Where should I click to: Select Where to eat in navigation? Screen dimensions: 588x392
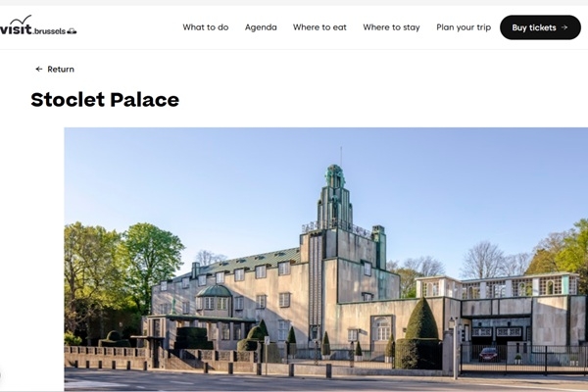[x=319, y=27]
